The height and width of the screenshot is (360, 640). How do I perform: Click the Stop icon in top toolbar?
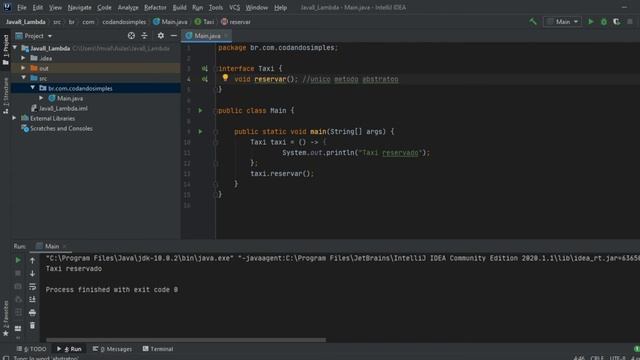pos(630,22)
